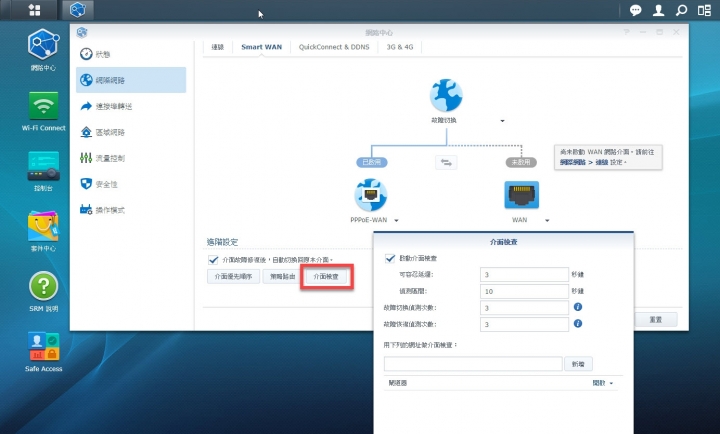This screenshot has height=434, width=720.
Task: Select the gateway (閘道器) row in list
Action: (x=501, y=383)
